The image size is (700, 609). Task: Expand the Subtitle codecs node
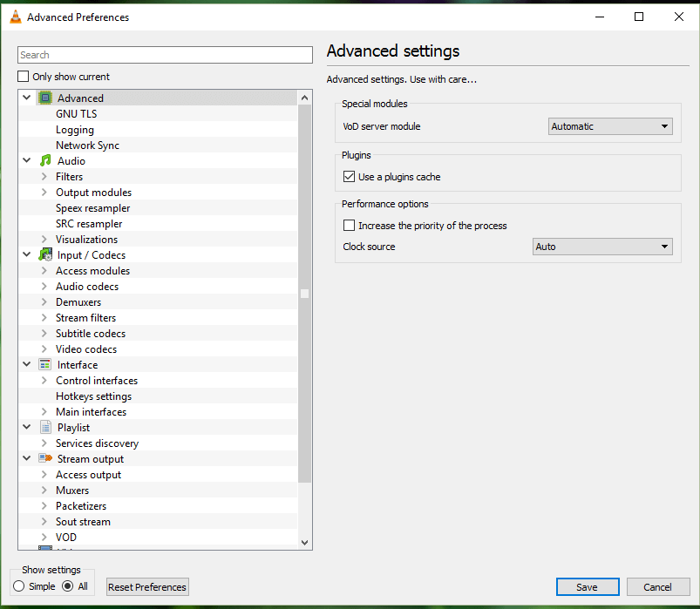click(x=44, y=334)
